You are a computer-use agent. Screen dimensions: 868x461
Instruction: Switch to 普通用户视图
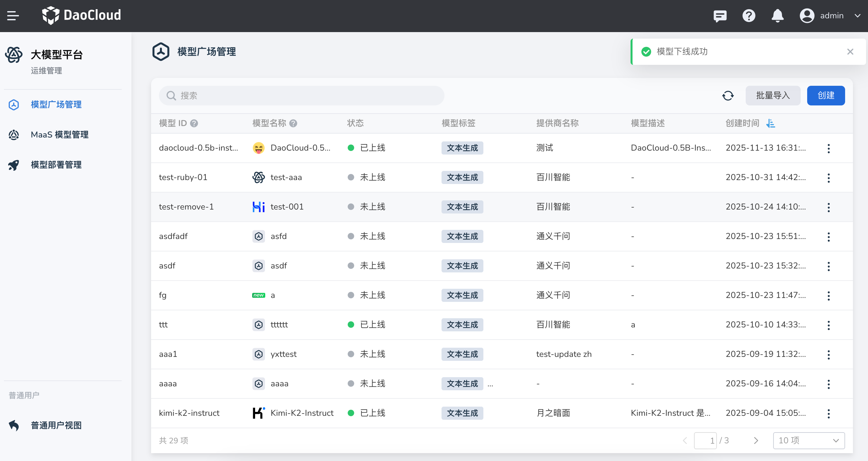pyautogui.click(x=56, y=425)
